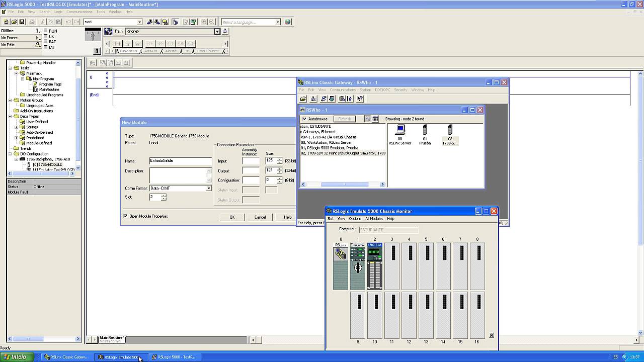Click Cancel in the New Module dialog

point(260,217)
